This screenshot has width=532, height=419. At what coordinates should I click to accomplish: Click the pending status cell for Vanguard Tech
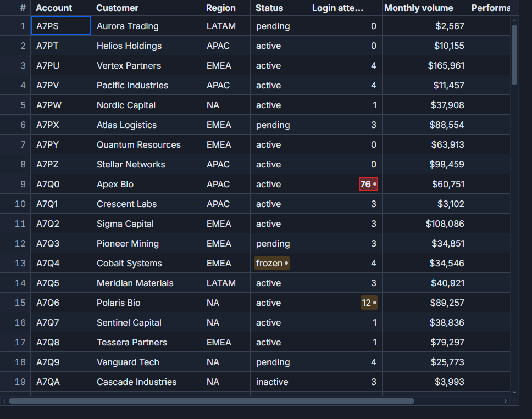(281, 362)
